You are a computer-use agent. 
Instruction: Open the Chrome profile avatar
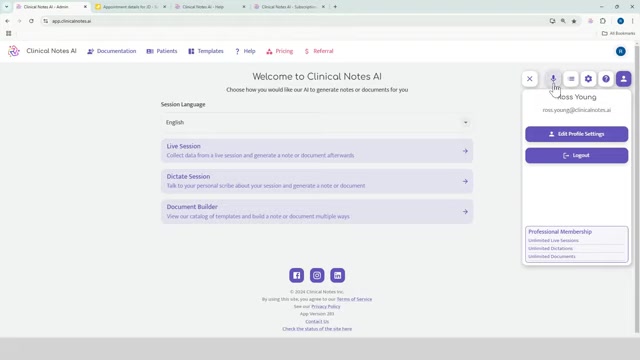click(620, 21)
